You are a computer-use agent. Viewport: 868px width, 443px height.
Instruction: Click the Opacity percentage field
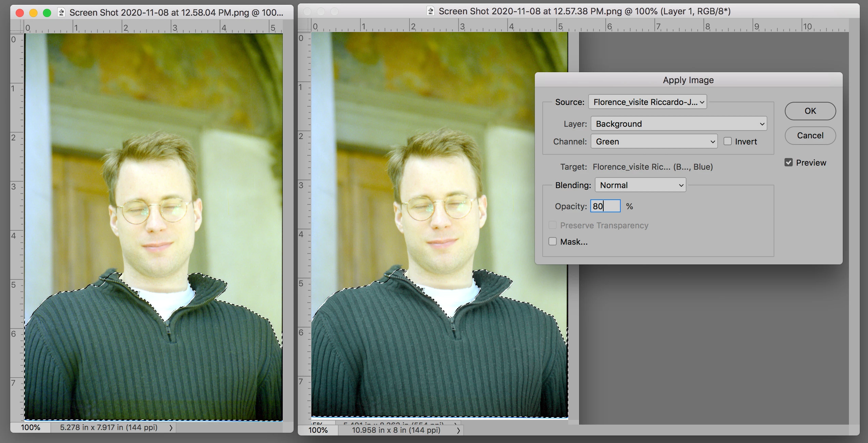point(605,206)
